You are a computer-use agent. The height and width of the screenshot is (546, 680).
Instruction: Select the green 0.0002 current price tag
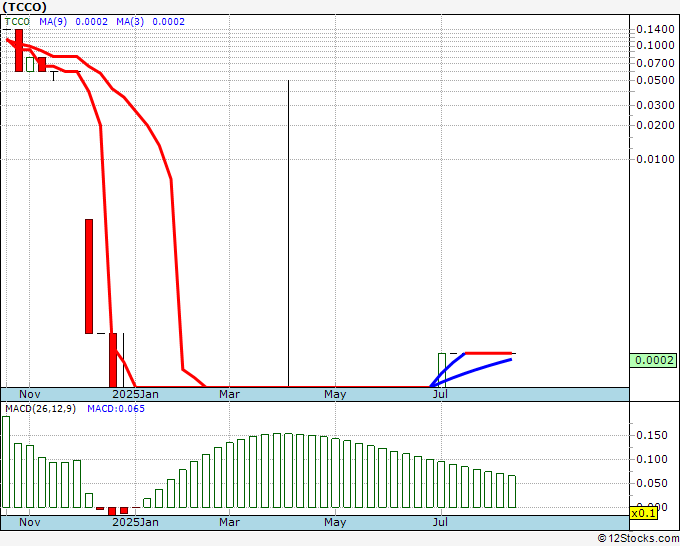655,360
